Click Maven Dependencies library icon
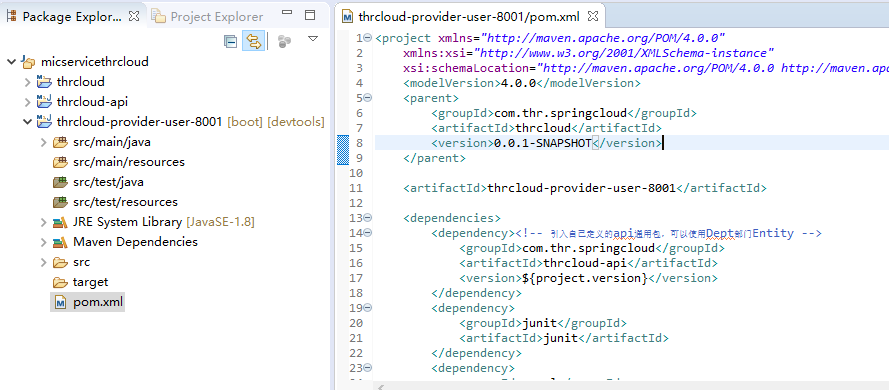 [x=60, y=242]
